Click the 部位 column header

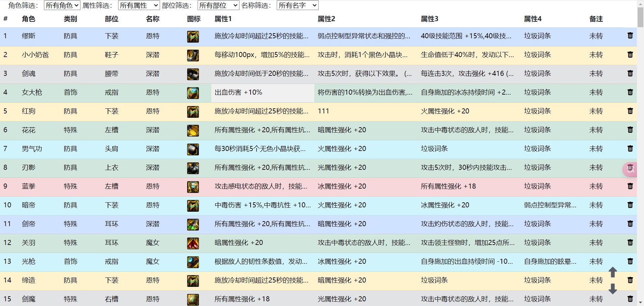point(112,19)
